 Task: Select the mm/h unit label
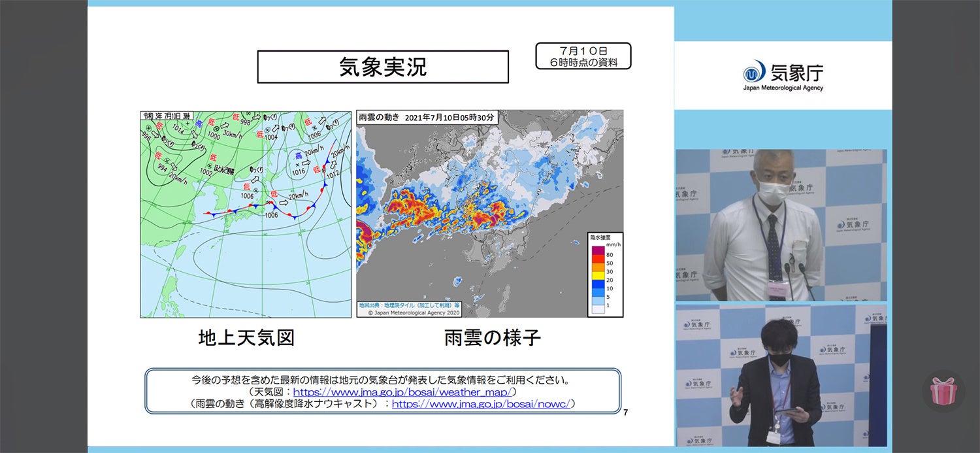coord(612,244)
